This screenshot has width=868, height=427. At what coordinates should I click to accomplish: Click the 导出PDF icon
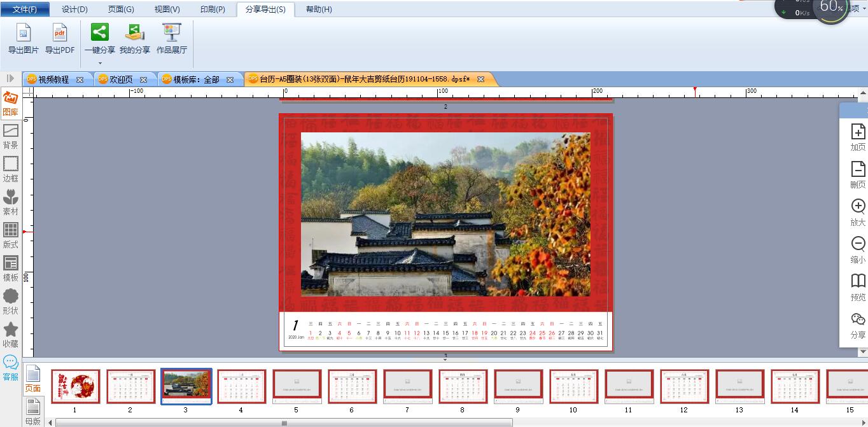point(60,32)
